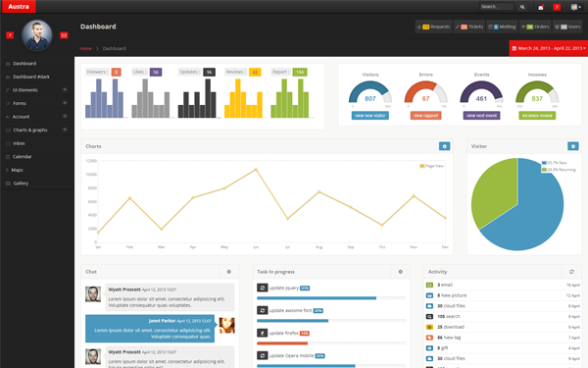Click the update firefox task icon
Image resolution: width=588 pixels, height=368 pixels.
pyautogui.click(x=262, y=333)
